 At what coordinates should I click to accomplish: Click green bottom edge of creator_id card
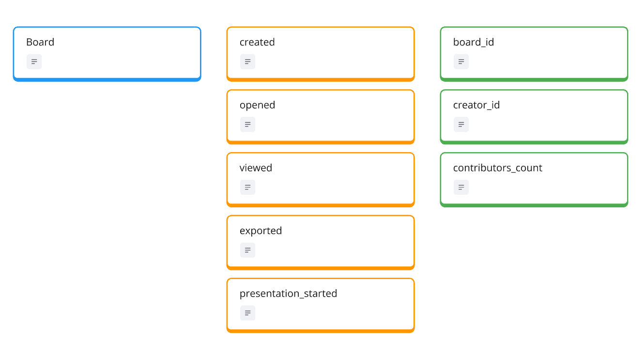click(x=534, y=142)
